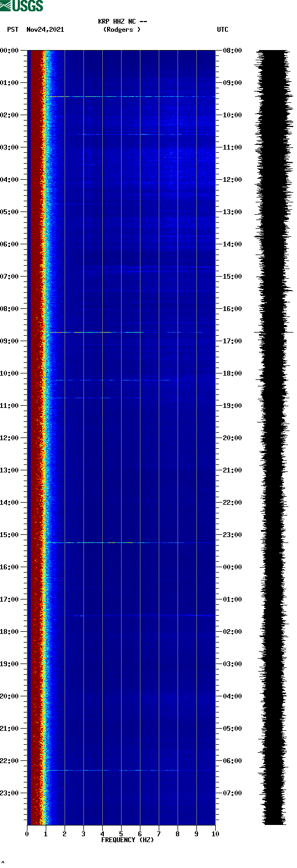Click frequency axis tick label 10
This screenshot has height=868, width=297.
(215, 834)
